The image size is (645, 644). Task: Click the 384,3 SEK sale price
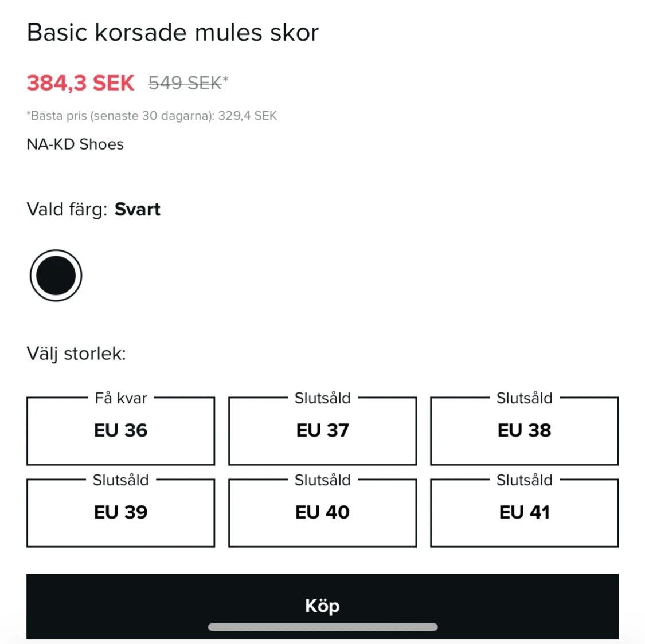click(x=80, y=83)
